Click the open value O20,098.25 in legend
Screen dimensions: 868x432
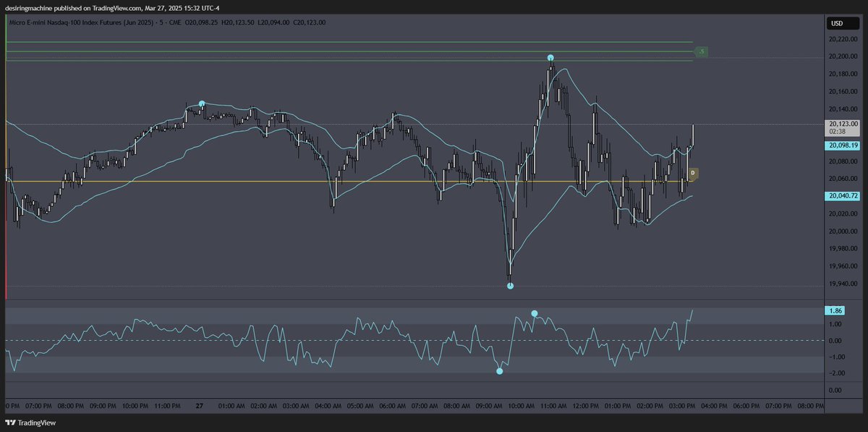pyautogui.click(x=203, y=22)
